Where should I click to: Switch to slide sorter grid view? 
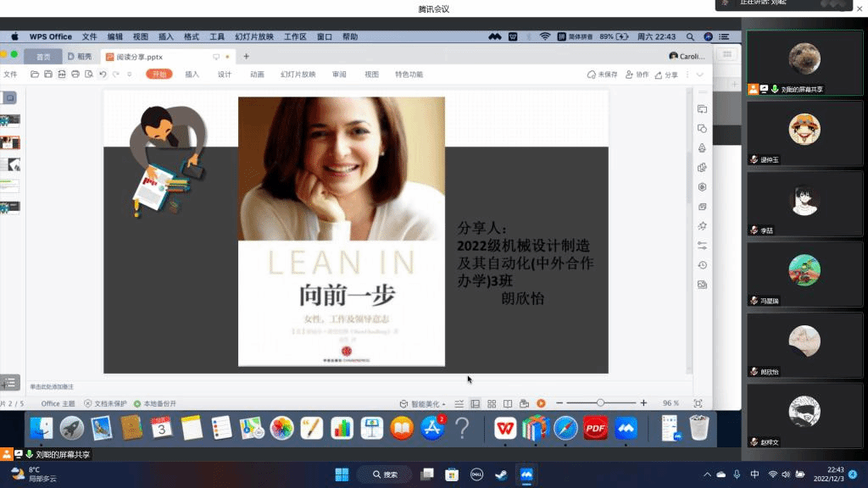click(x=492, y=403)
